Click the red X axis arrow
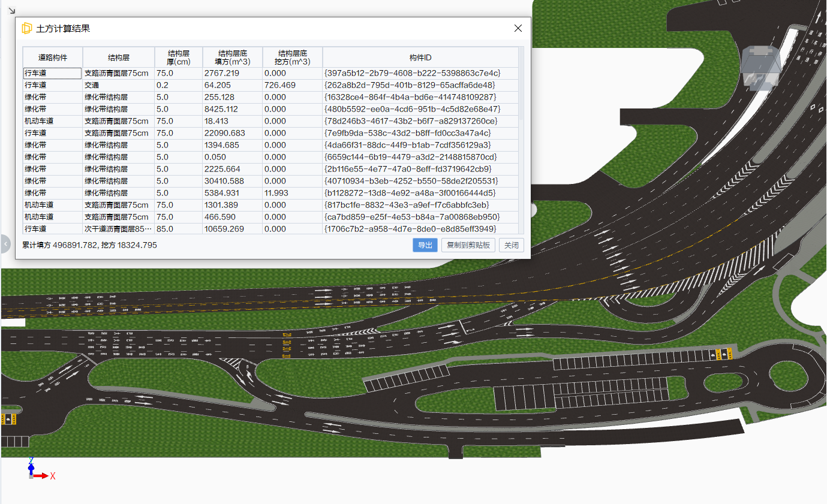This screenshot has width=827, height=504. click(42, 476)
